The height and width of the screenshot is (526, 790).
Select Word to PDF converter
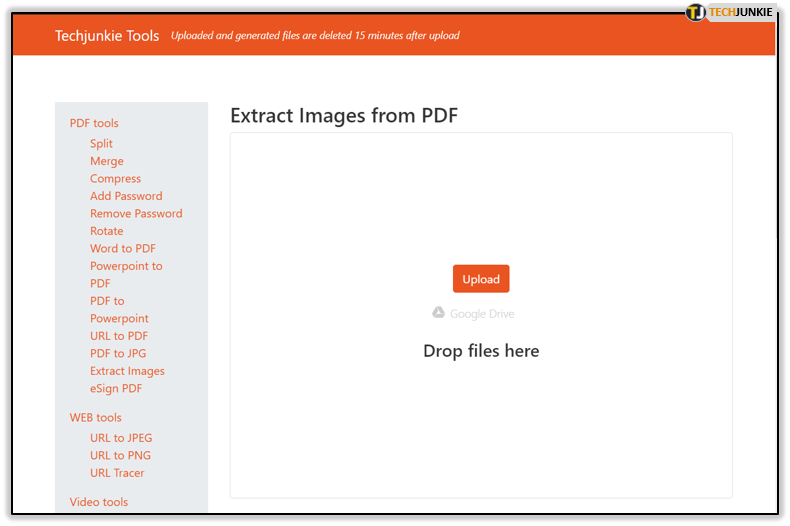click(123, 248)
